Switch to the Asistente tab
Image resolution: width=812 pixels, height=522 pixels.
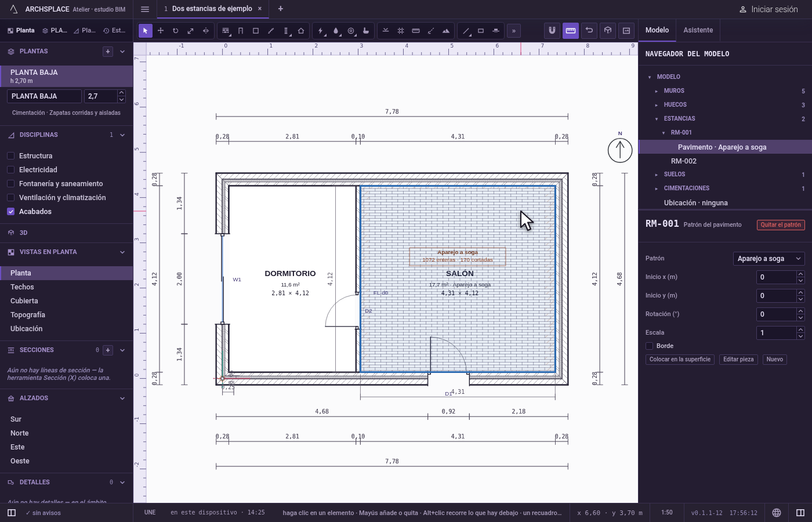point(698,30)
